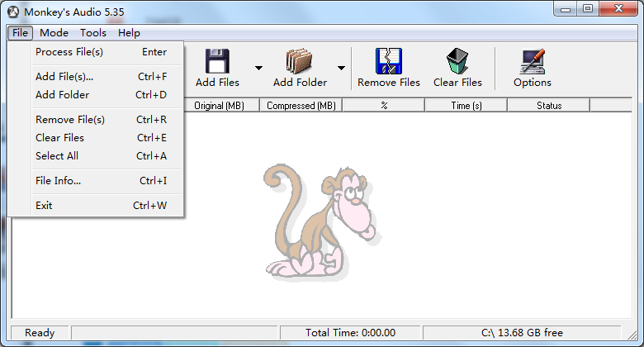
Task: Minimize the Monkey's Audio window
Action: pos(566,8)
